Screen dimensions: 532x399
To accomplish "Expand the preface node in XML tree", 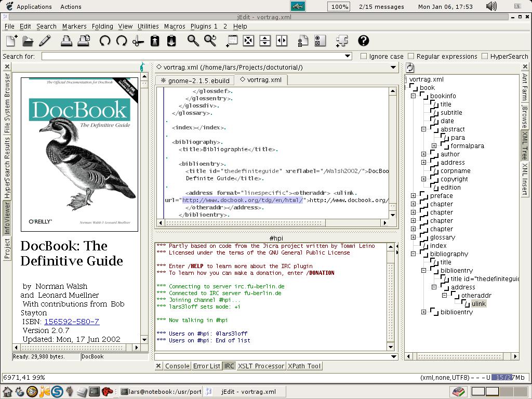I will point(414,196).
